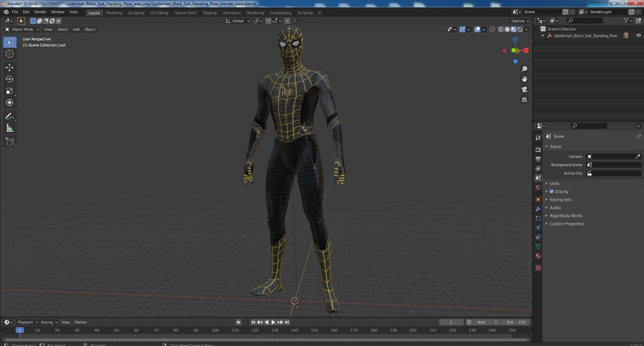Click the End frame value field
This screenshot has height=346, width=644.
click(x=516, y=322)
